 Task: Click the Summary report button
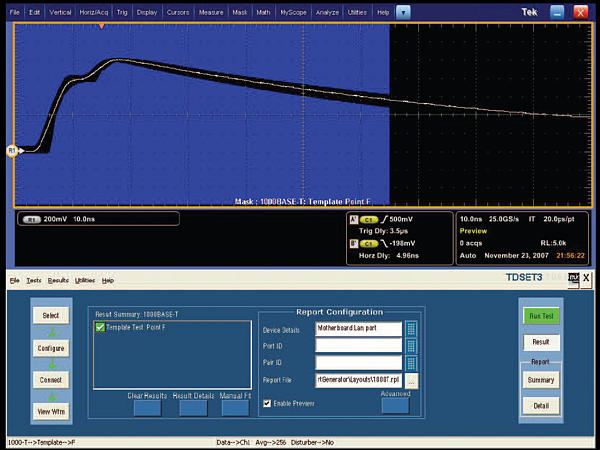tap(541, 380)
